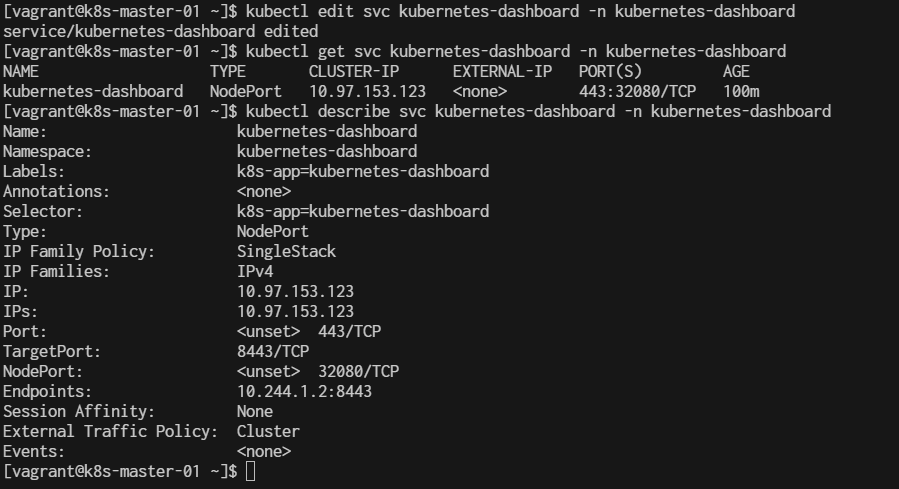Click the IPv4 IP Families value
The image size is (899, 489).
(x=255, y=271)
